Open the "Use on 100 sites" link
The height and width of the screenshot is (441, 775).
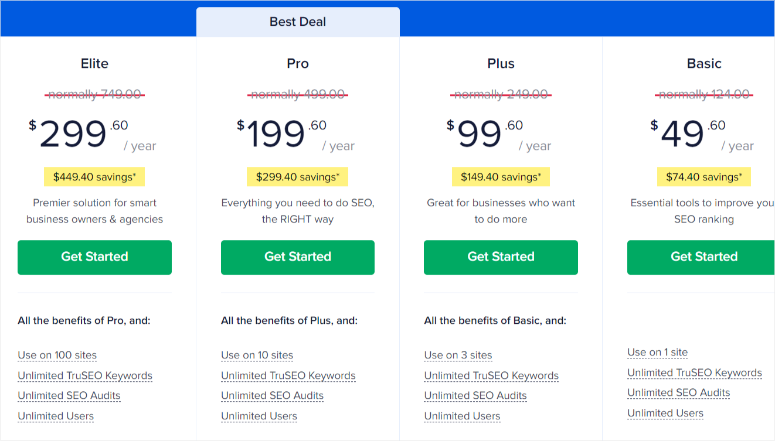[57, 355]
